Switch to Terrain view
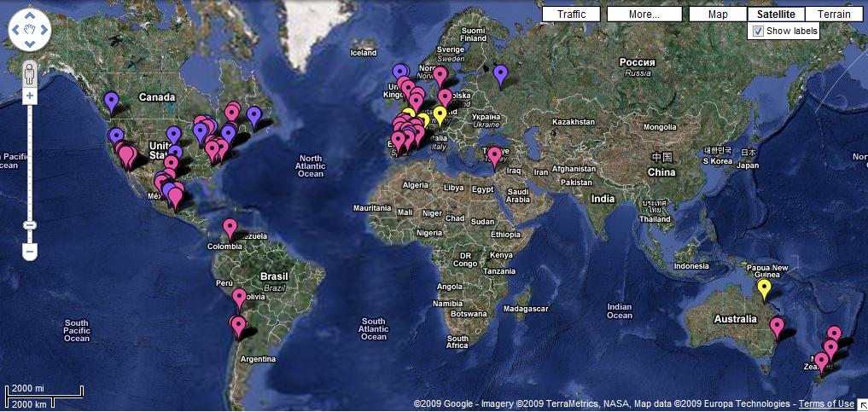This screenshot has height=412, width=868. 834,15
